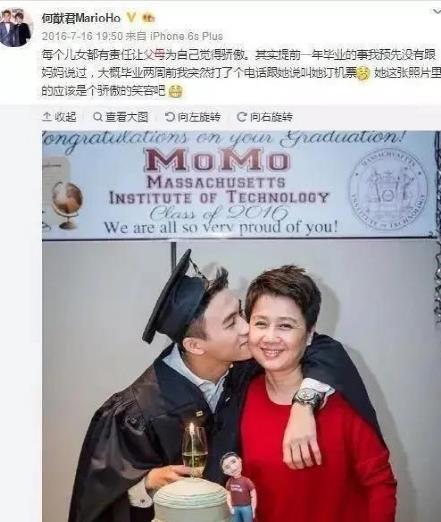
Task: Click the post text paragraph
Action: pyautogui.click(x=241, y=73)
